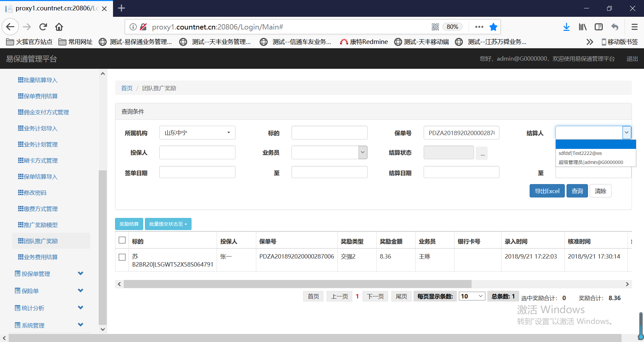Open 推广奖励模型 in the sidebar
Viewport: 644px width, 342px height.
[41, 225]
